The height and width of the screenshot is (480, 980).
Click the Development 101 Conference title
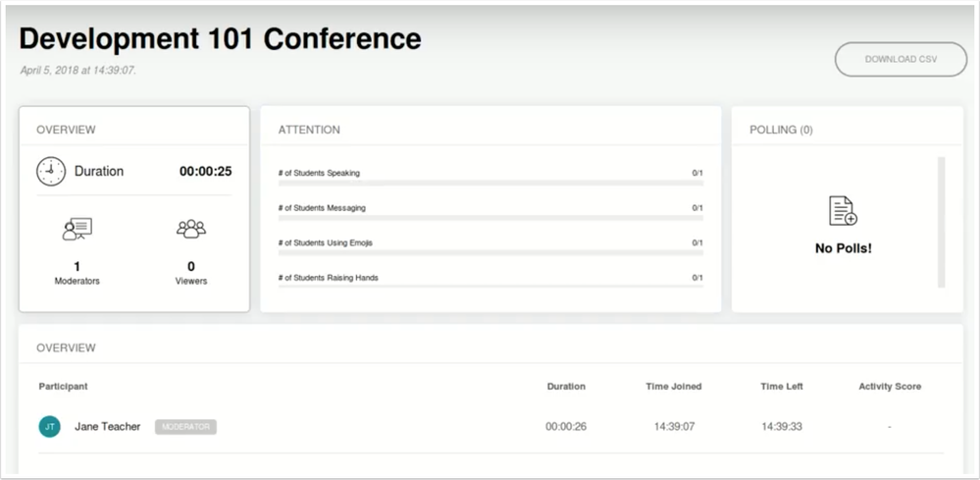pyautogui.click(x=220, y=38)
